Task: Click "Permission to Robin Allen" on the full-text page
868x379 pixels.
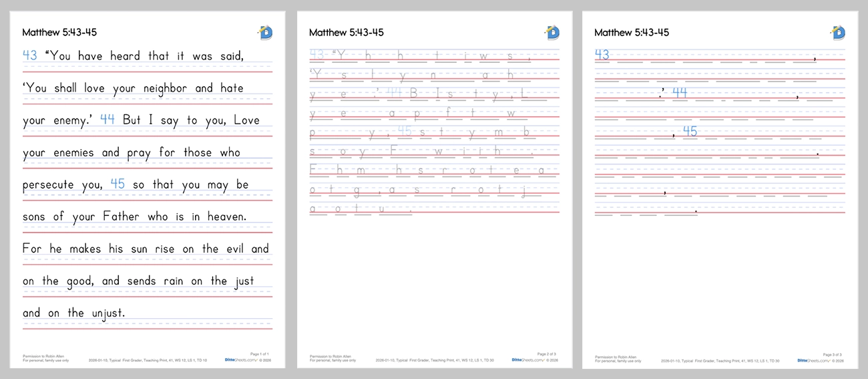Action: pyautogui.click(x=43, y=356)
